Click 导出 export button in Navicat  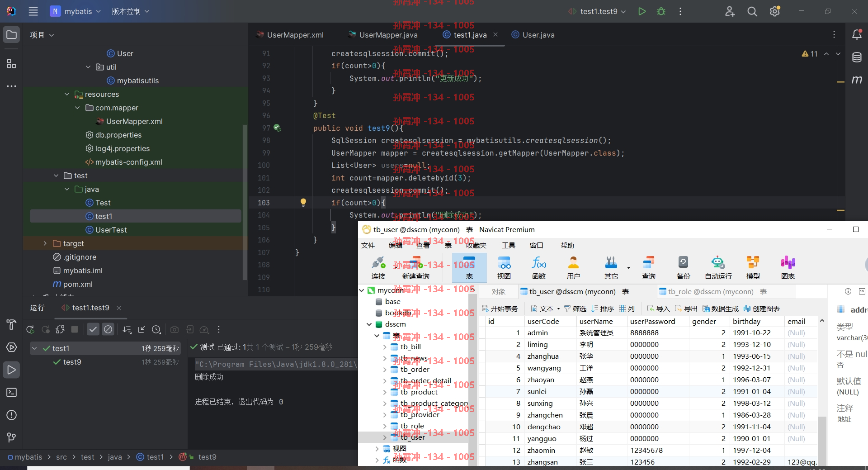(x=686, y=309)
